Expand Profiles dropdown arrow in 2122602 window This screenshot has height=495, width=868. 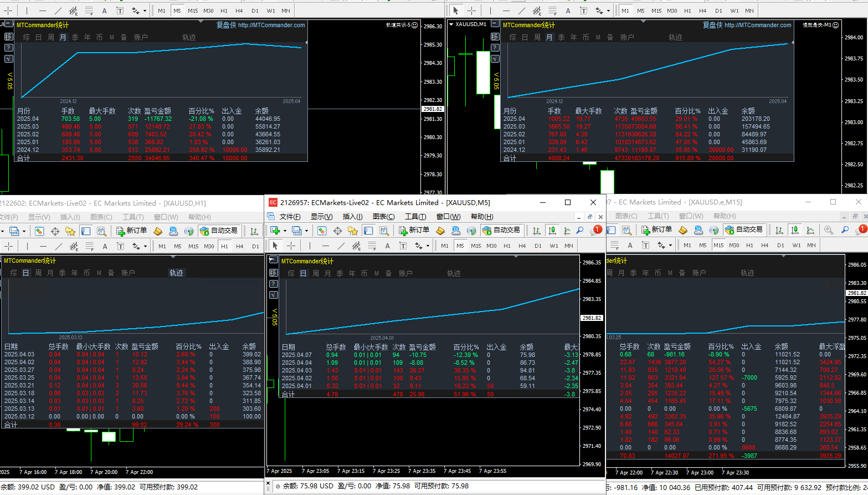24,231
